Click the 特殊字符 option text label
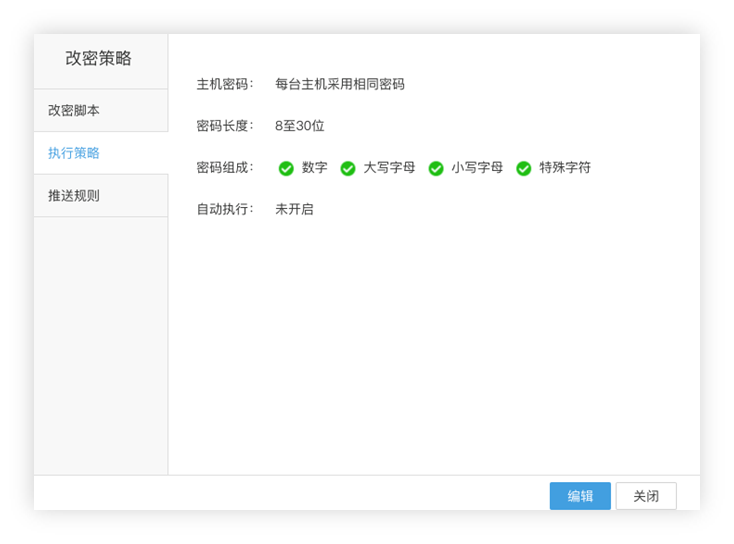This screenshot has width=734, height=544. click(x=565, y=168)
